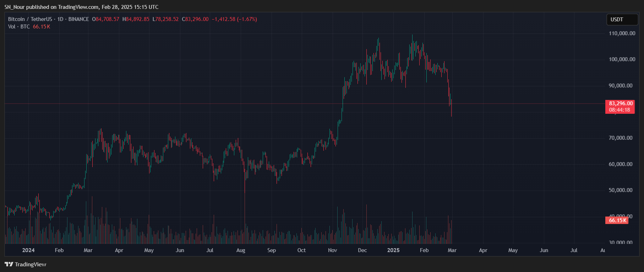644x272 pixels.
Task: Open the USDT currency dropdown
Action: point(622,20)
